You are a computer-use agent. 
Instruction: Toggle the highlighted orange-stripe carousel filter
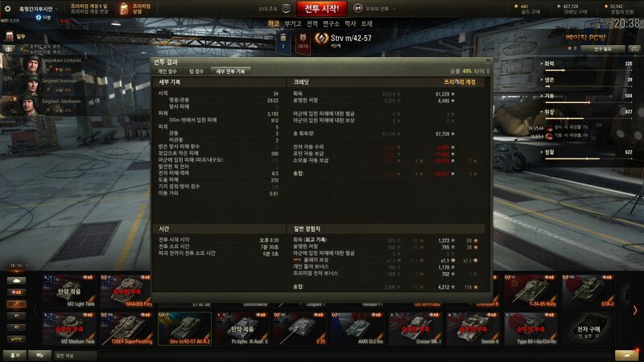(16, 304)
